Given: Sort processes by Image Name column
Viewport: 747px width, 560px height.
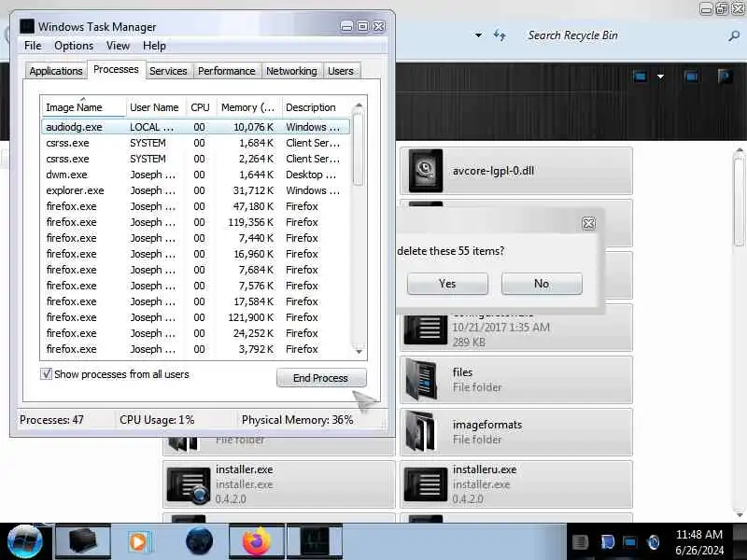Looking at the screenshot, I should coord(84,107).
